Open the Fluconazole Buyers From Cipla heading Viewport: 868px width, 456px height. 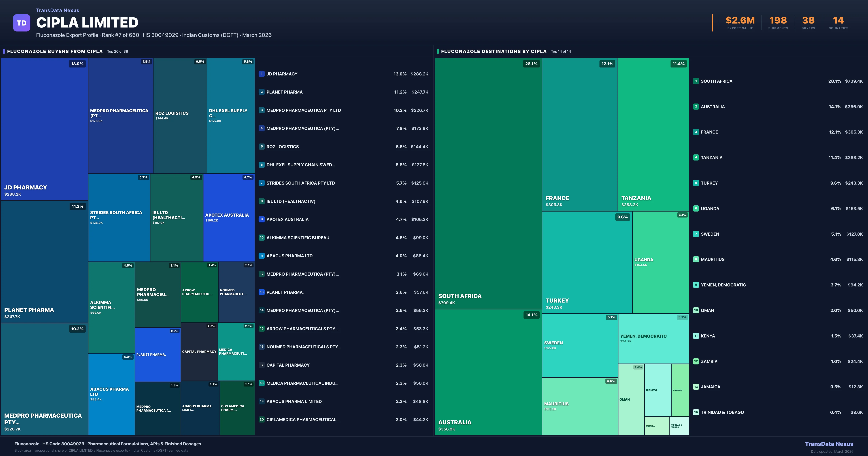tap(55, 51)
